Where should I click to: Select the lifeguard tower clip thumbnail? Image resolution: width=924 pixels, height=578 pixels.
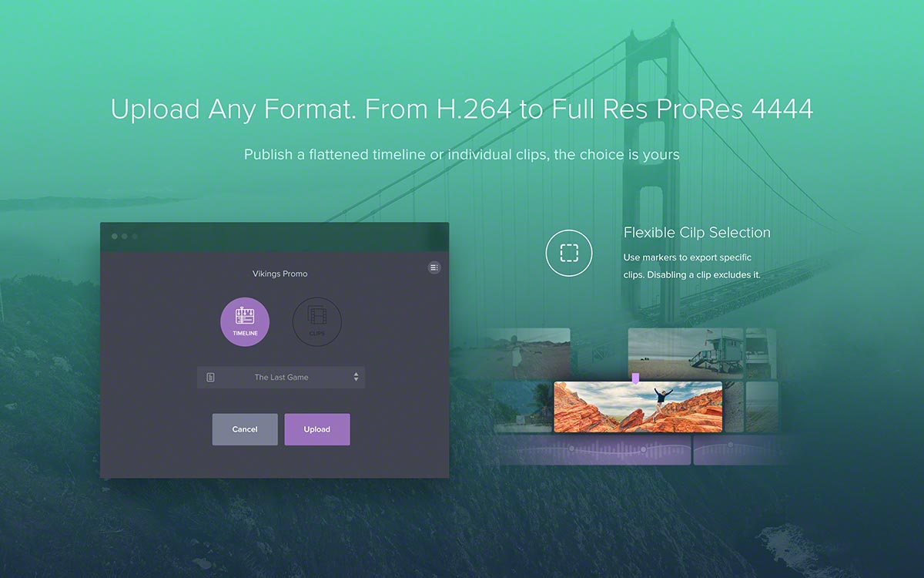pyautogui.click(x=686, y=354)
